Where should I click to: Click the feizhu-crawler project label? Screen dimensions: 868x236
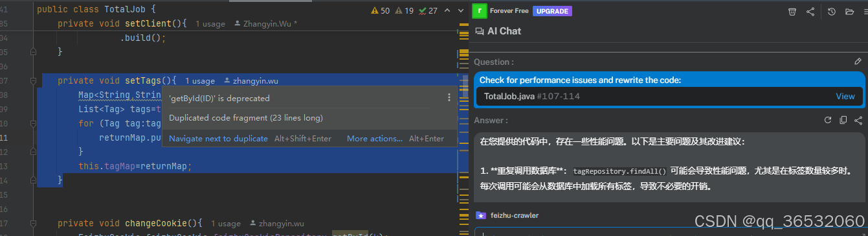[x=515, y=215]
